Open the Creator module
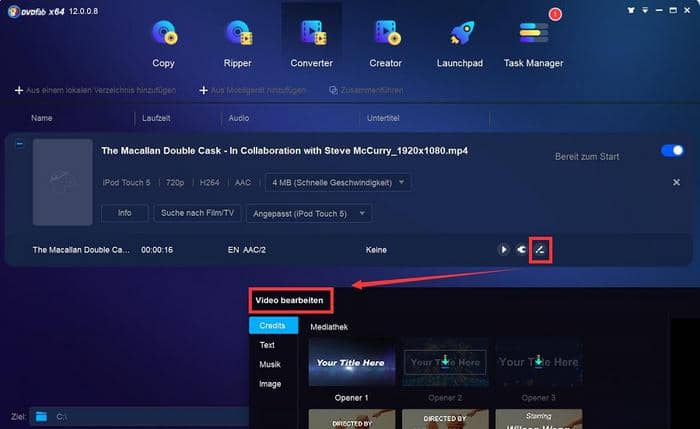The height and width of the screenshot is (429, 700). [386, 43]
